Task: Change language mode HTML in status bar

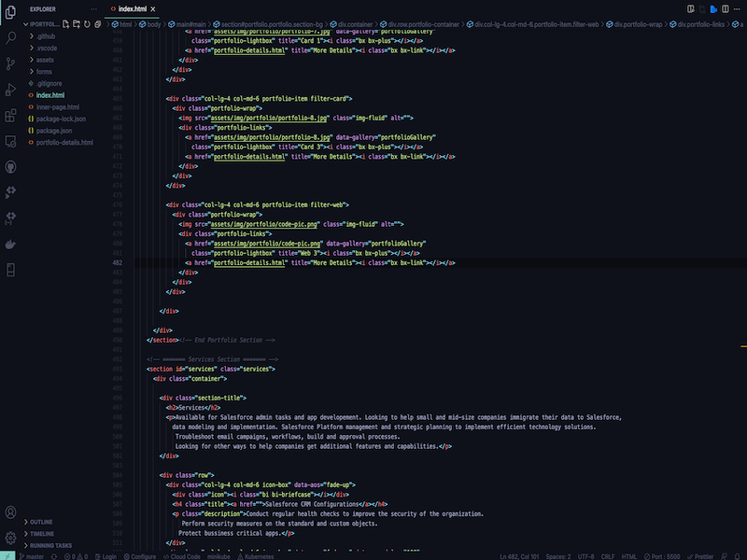Action: click(629, 556)
